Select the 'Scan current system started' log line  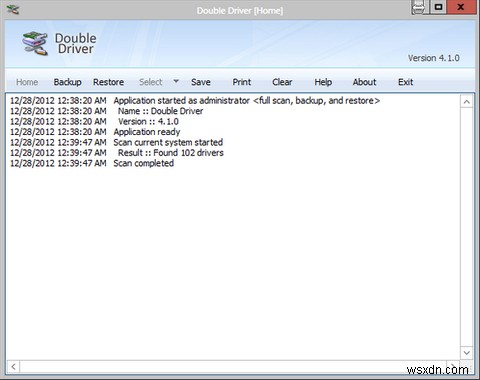(117, 142)
